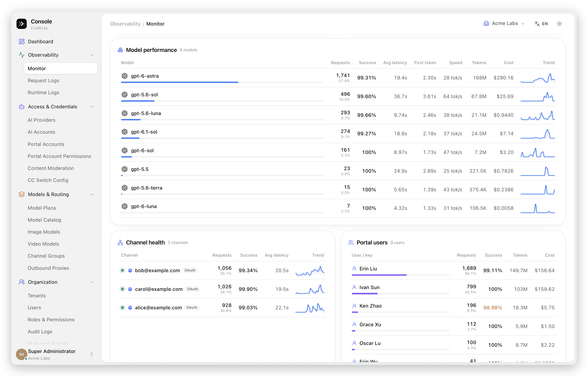Open Request Logs in sidebar
This screenshot has width=588, height=376.
[x=43, y=80]
